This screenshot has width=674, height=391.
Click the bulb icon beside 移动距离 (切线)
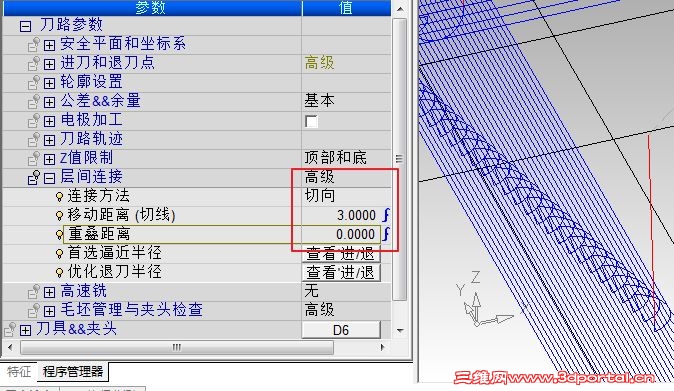click(60, 216)
